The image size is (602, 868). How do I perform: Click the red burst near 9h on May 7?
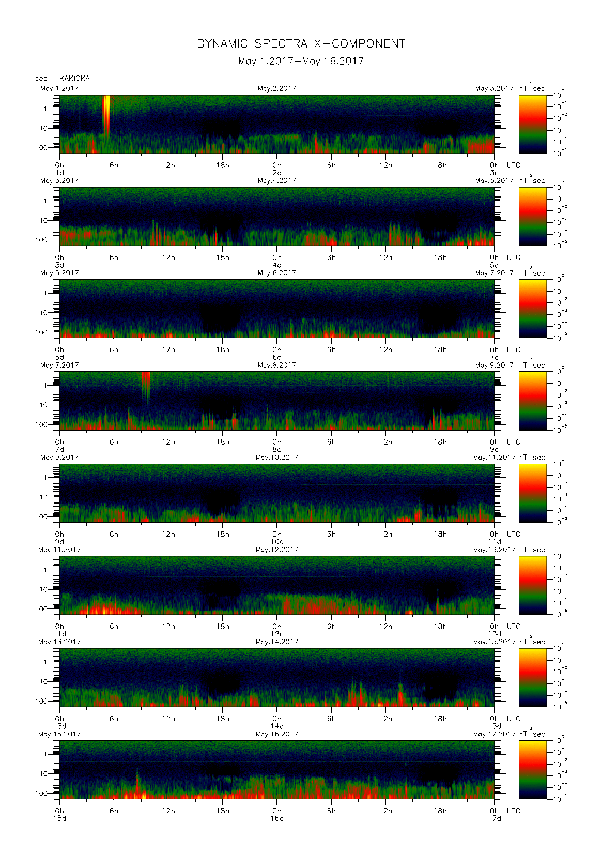pyautogui.click(x=146, y=385)
